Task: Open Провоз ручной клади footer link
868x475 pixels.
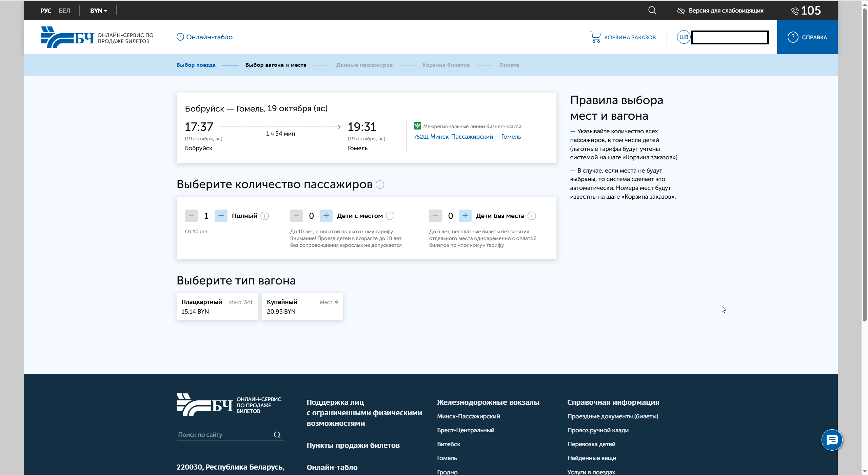Action: pos(598,430)
